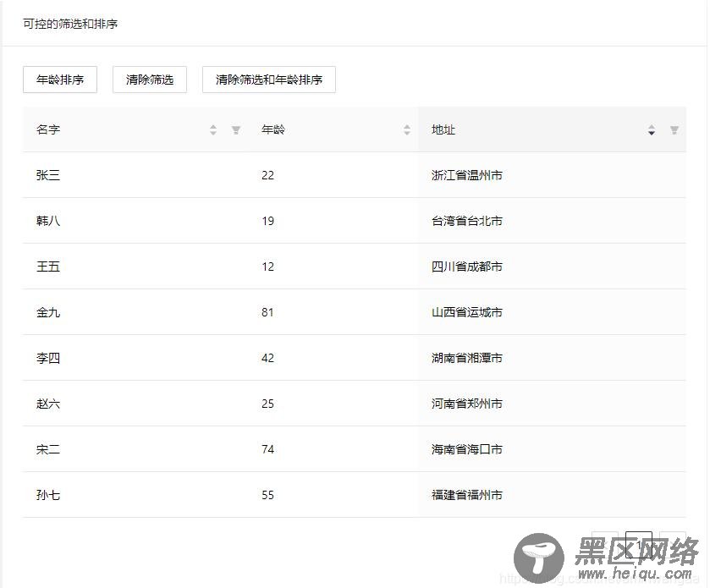Select the name cell 张三

(x=48, y=175)
